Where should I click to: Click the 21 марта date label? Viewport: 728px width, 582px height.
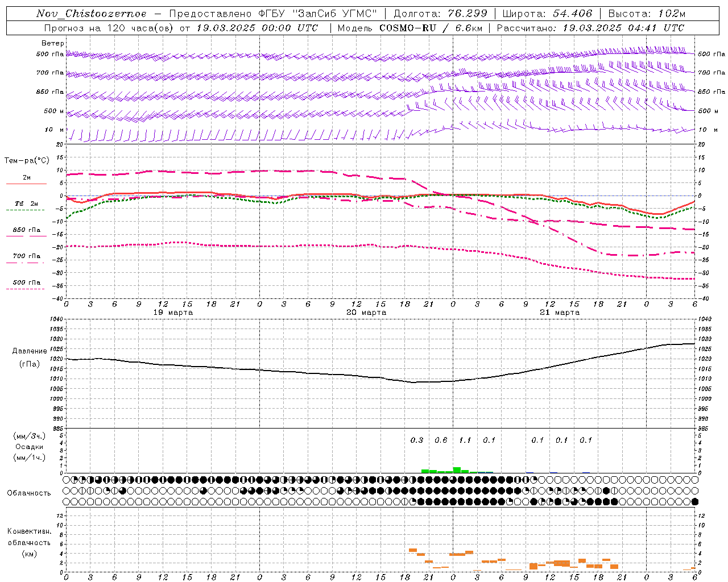point(560,313)
